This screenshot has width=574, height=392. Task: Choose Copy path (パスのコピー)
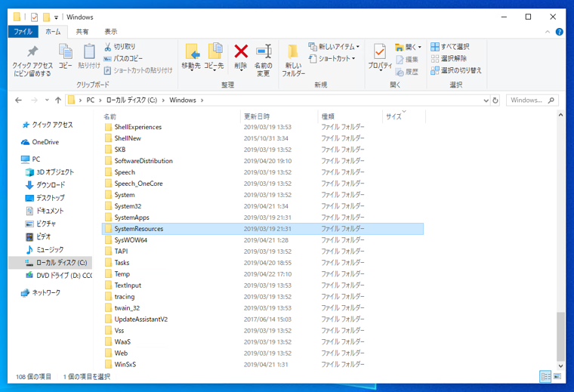[x=123, y=59]
